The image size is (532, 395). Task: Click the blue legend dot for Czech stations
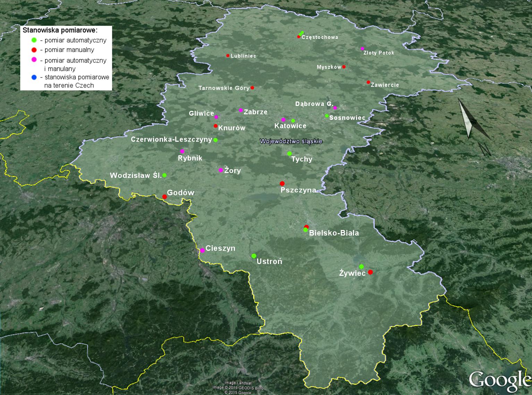(34, 77)
